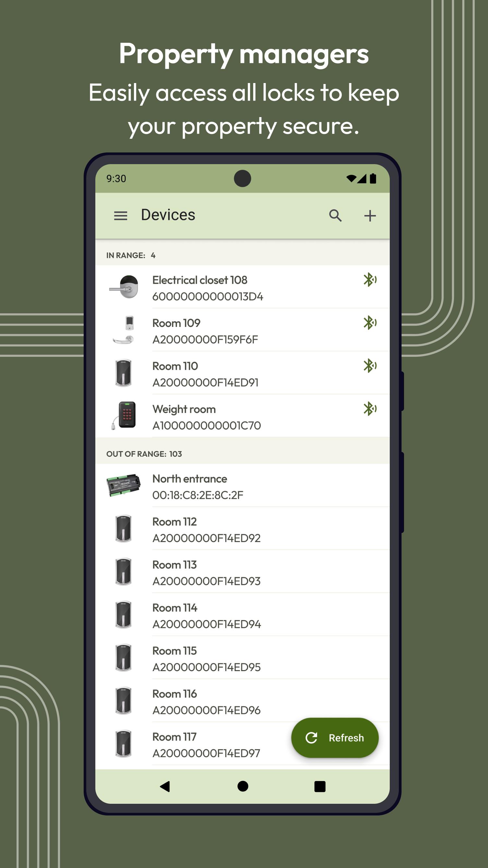Click serial number A100000000001C70
The image size is (488, 868).
[x=207, y=426]
